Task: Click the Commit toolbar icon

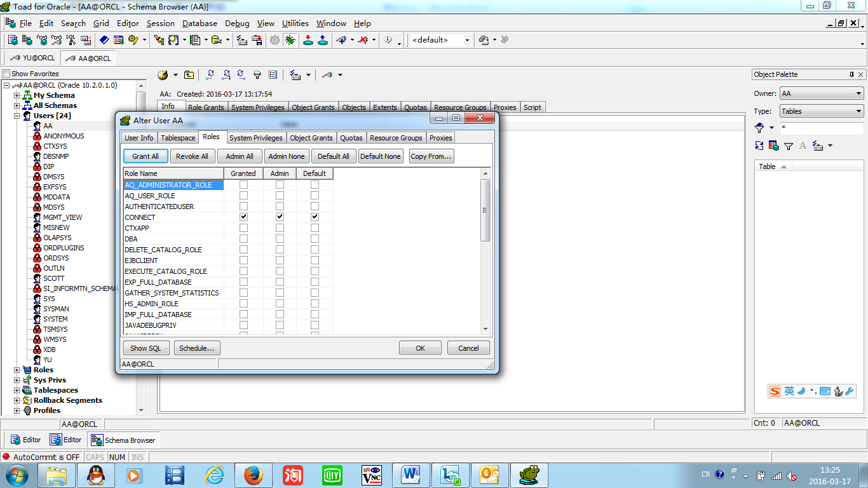Action: 308,40
